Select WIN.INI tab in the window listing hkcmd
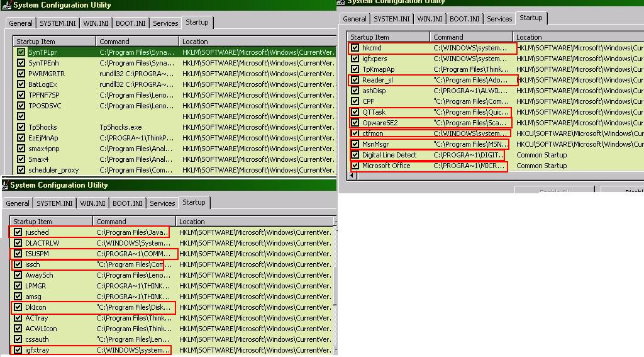The image size is (644, 357). point(430,19)
